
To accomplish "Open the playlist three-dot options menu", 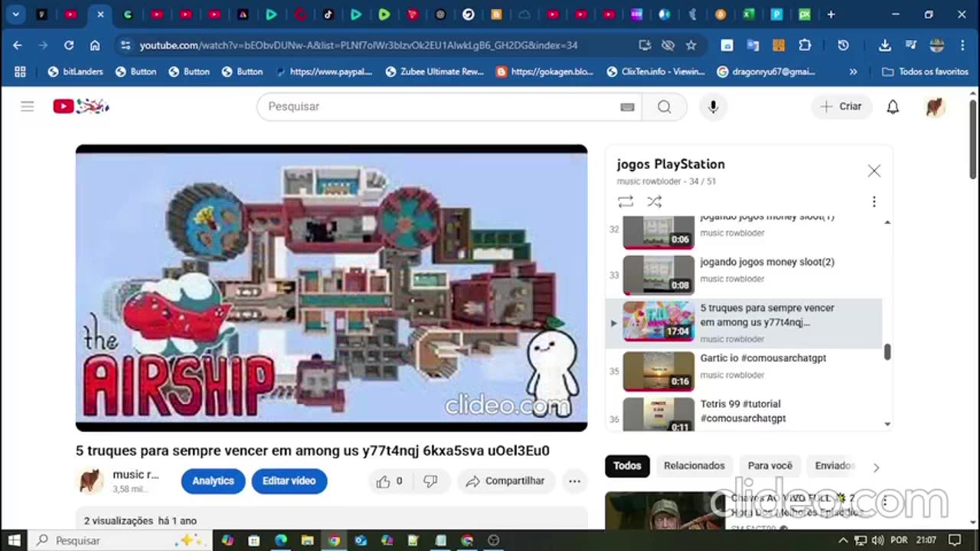I will 874,201.
